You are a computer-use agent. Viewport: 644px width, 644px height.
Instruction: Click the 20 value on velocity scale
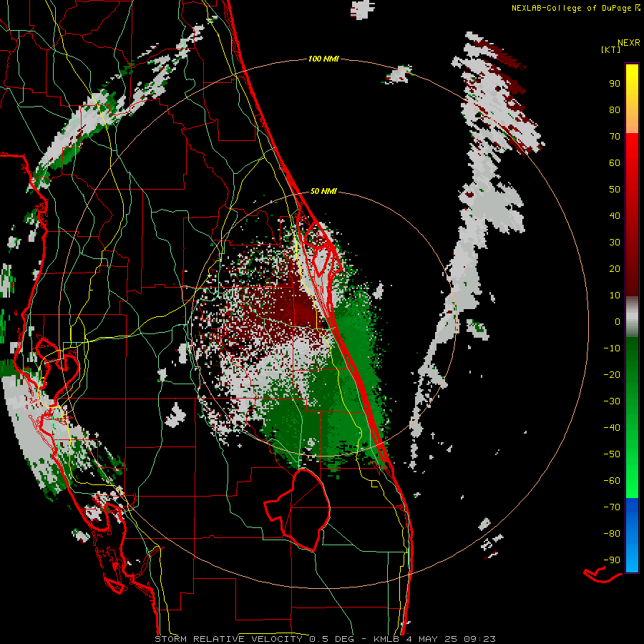[x=615, y=268]
